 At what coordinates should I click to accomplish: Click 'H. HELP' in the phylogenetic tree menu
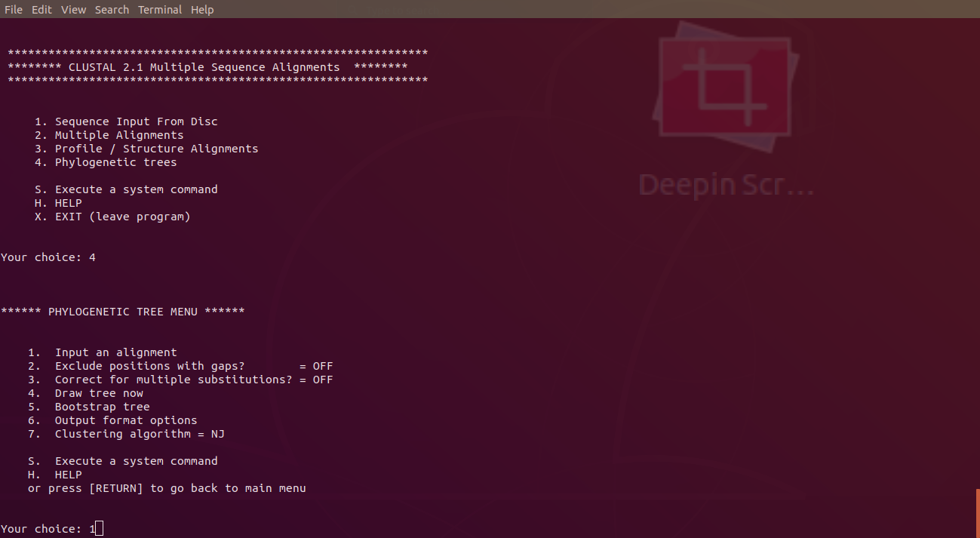[55, 475]
